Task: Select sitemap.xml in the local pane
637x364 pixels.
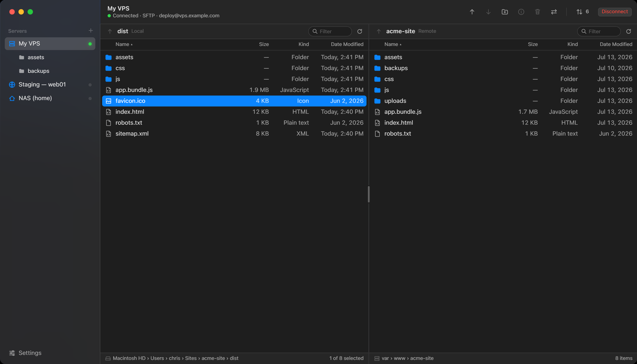Action: 234,134
